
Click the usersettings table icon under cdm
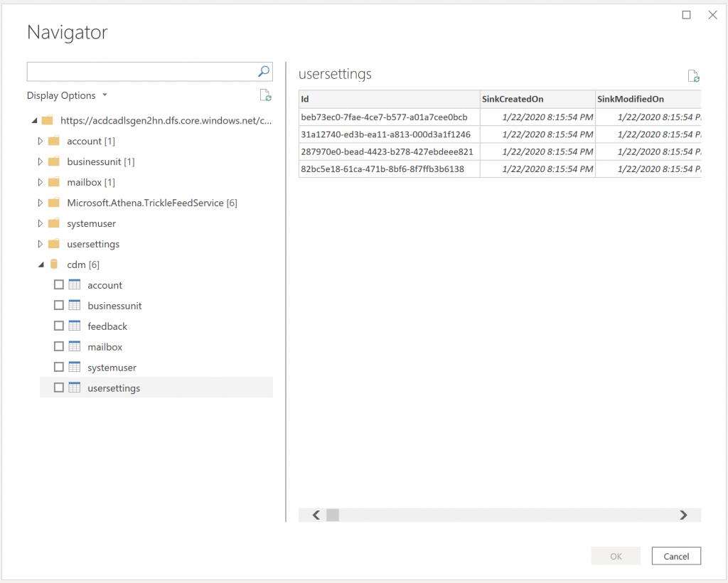click(x=74, y=387)
